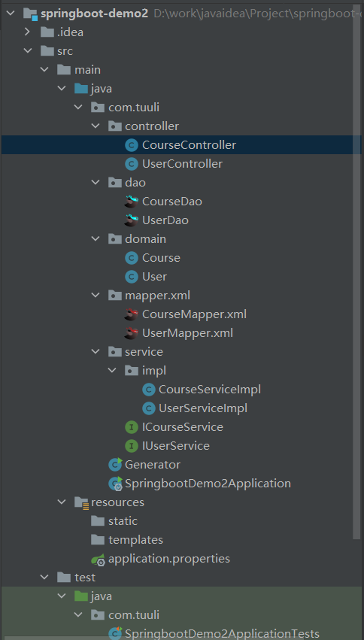Select the Course domain class
Image resolution: width=364 pixels, height=640 pixels.
point(161,258)
